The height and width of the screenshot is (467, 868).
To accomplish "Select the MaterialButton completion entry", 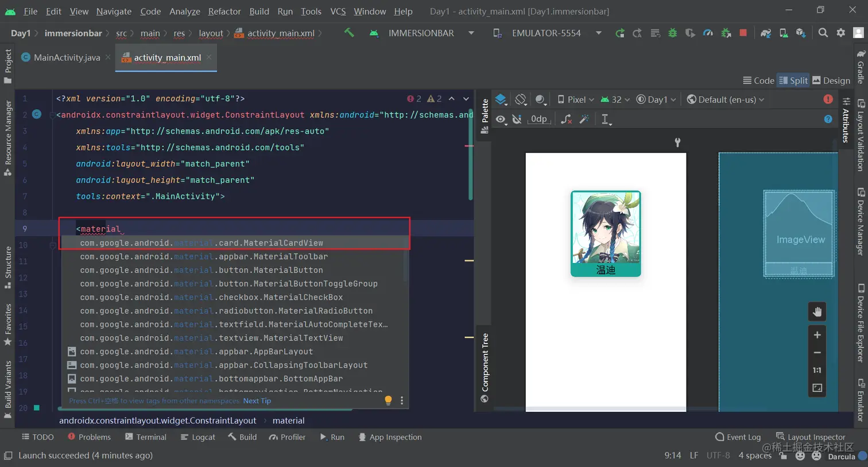I will click(235, 270).
